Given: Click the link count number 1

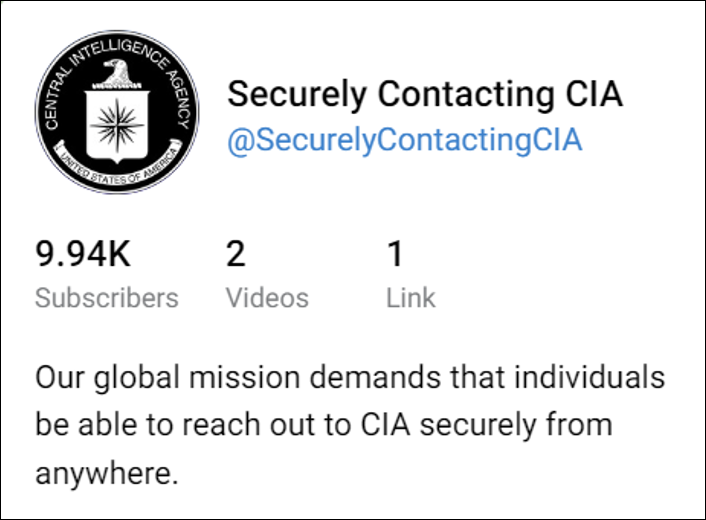Looking at the screenshot, I should coord(395,254).
